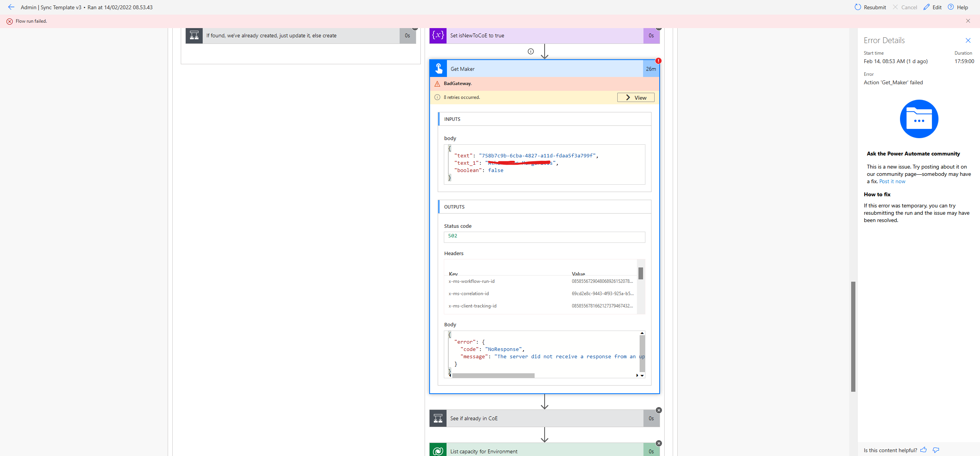The image size is (980, 456).
Task: Click the vertical page scrollbar track
Action: coord(853,335)
